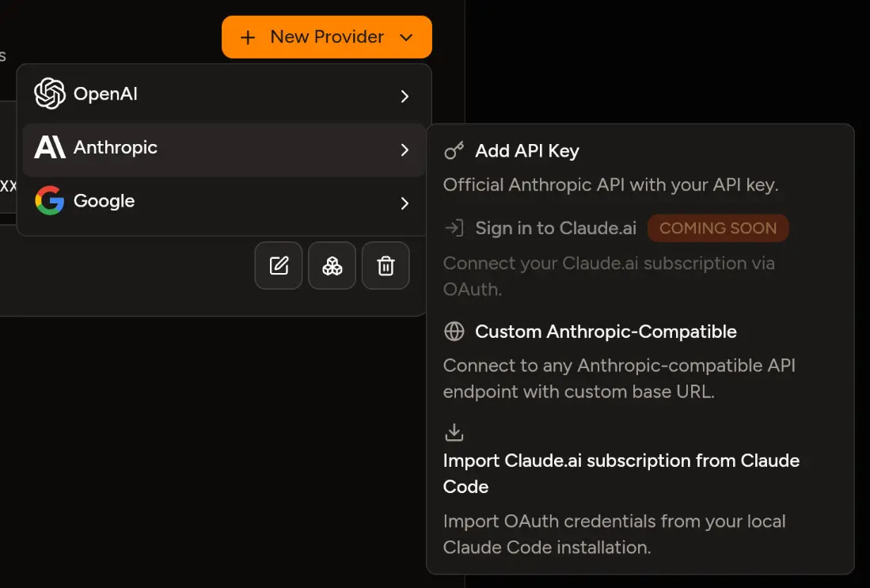Click Sign in to Claude.ai entry

coord(556,228)
